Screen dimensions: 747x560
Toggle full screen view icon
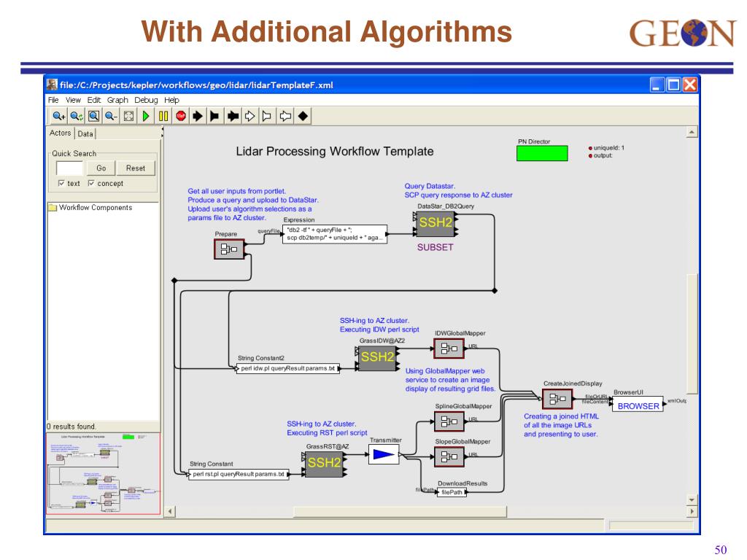(128, 116)
